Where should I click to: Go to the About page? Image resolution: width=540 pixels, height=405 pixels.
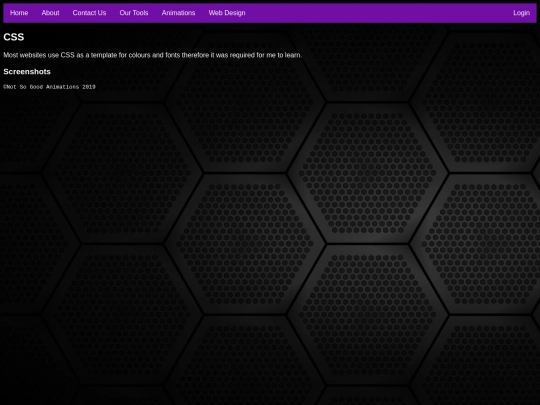pos(50,13)
